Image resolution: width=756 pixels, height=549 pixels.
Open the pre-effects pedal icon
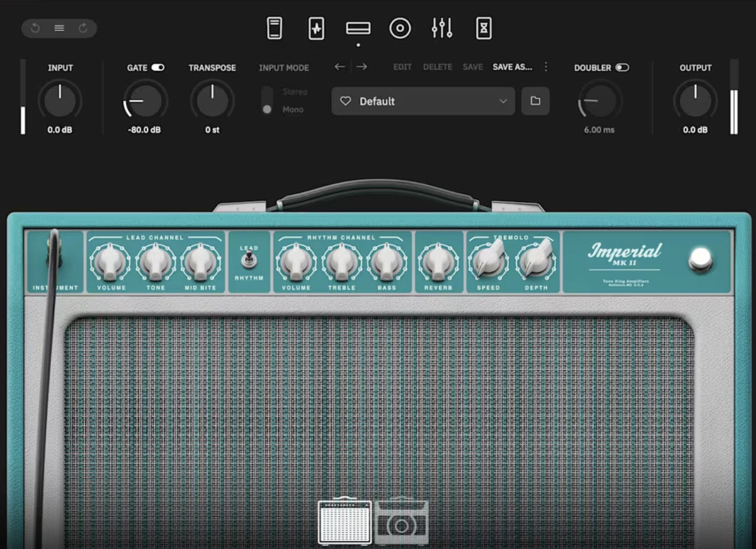[x=317, y=28]
